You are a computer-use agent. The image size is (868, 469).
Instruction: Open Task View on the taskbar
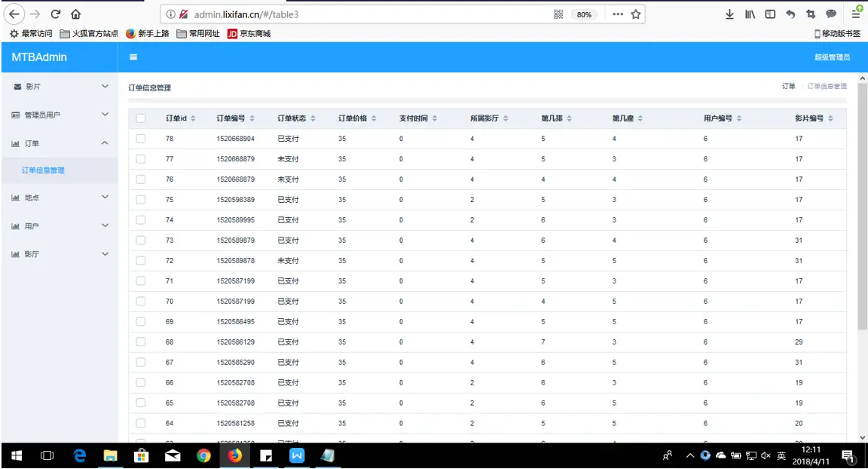[47, 455]
